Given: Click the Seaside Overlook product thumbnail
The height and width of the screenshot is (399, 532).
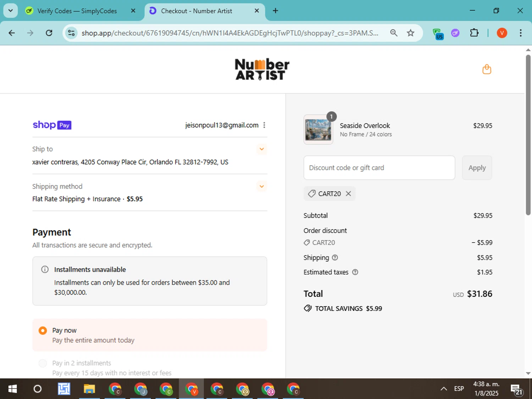Looking at the screenshot, I should pyautogui.click(x=318, y=130).
